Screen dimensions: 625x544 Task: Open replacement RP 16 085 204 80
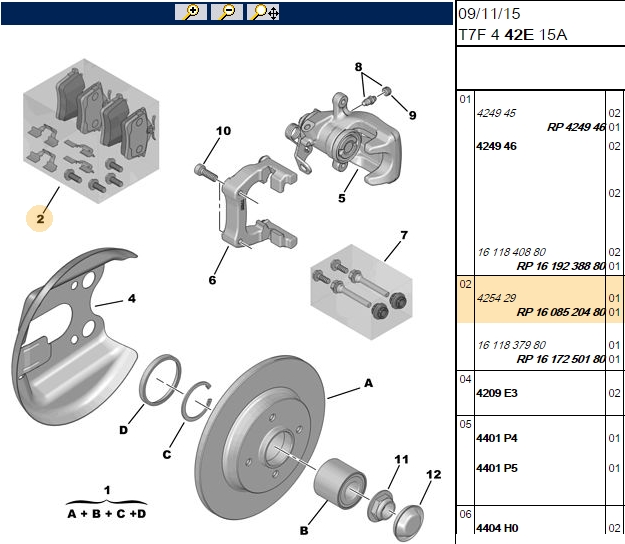[x=561, y=312]
